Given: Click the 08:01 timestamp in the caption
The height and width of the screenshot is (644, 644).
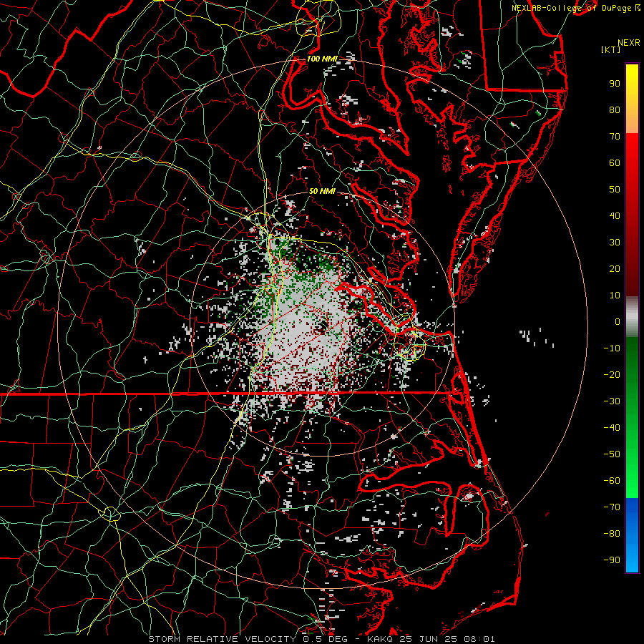Looking at the screenshot, I should (479, 639).
